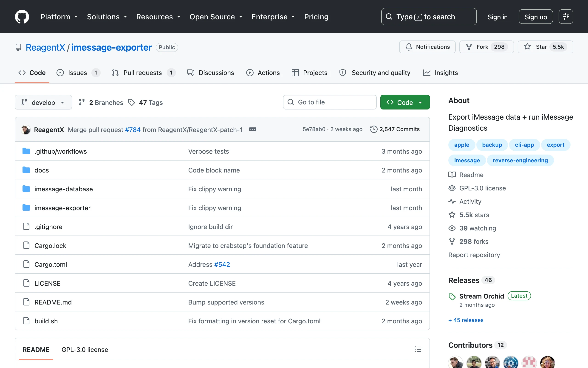588x368 pixels.
Task: Click the fork icon in Fork button
Action: (469, 47)
